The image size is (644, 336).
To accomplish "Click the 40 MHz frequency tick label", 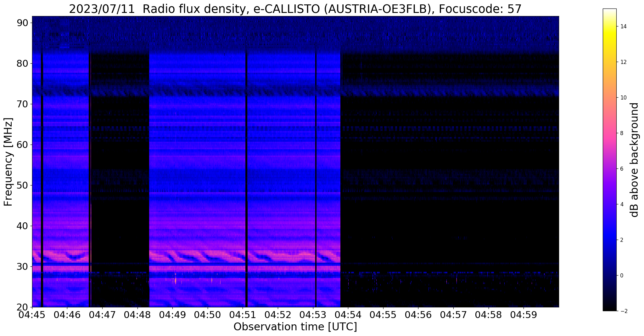I will coord(22,226).
